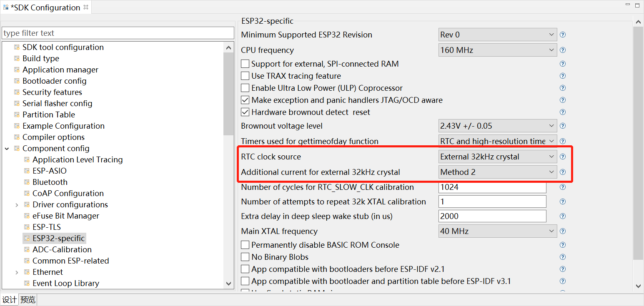This screenshot has width=644, height=306.
Task: Select Serial flasher config in tree
Action: [57, 103]
